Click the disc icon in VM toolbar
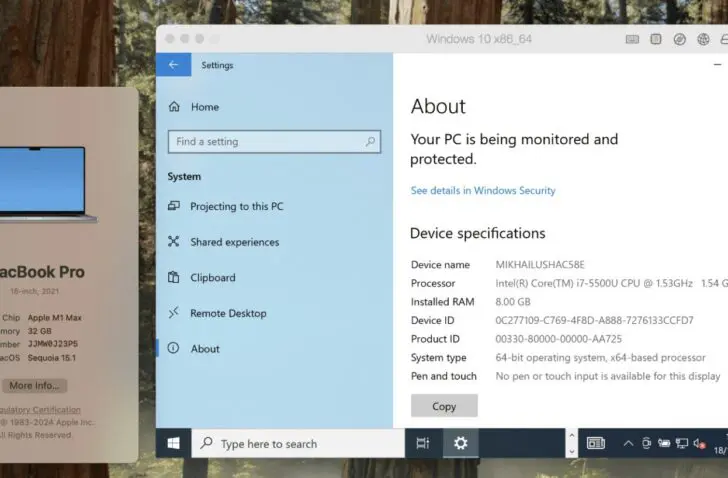 pos(680,39)
